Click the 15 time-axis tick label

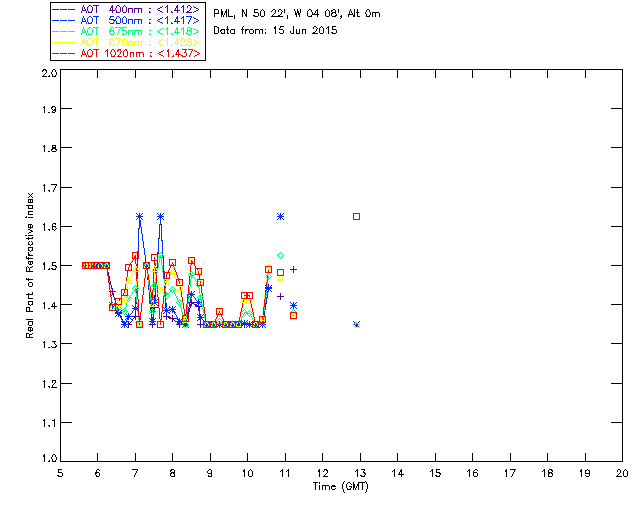coord(435,473)
